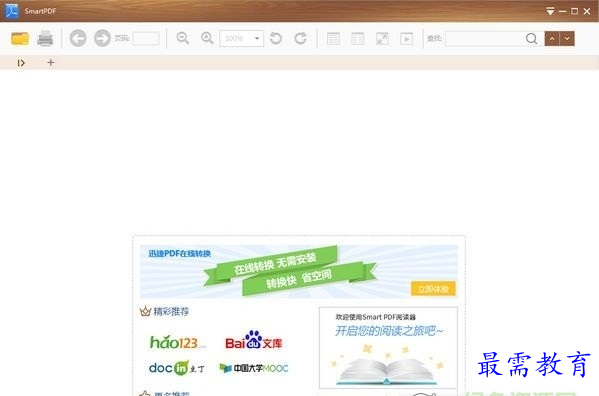The height and width of the screenshot is (396, 599).
Task: Go to next page with right arrow
Action: tap(102, 38)
